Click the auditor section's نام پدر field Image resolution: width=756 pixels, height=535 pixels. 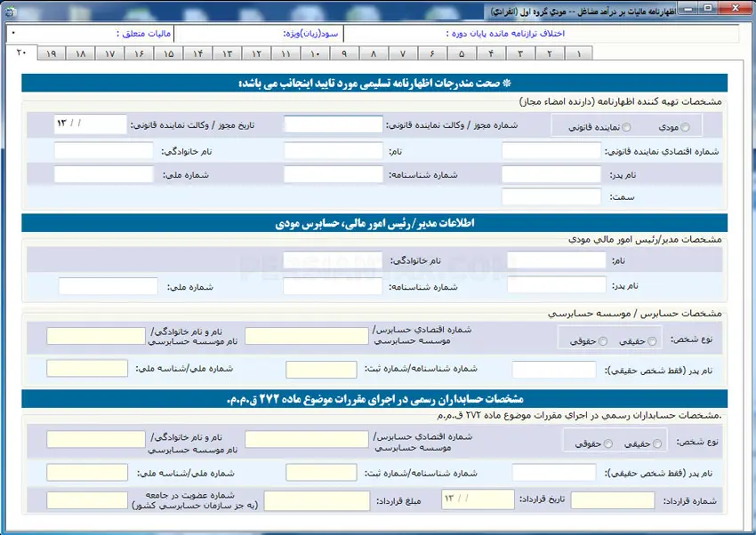[x=554, y=370]
